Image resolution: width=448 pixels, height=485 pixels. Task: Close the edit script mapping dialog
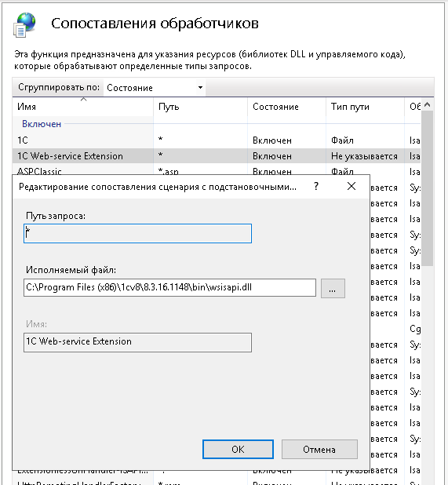pyautogui.click(x=351, y=186)
